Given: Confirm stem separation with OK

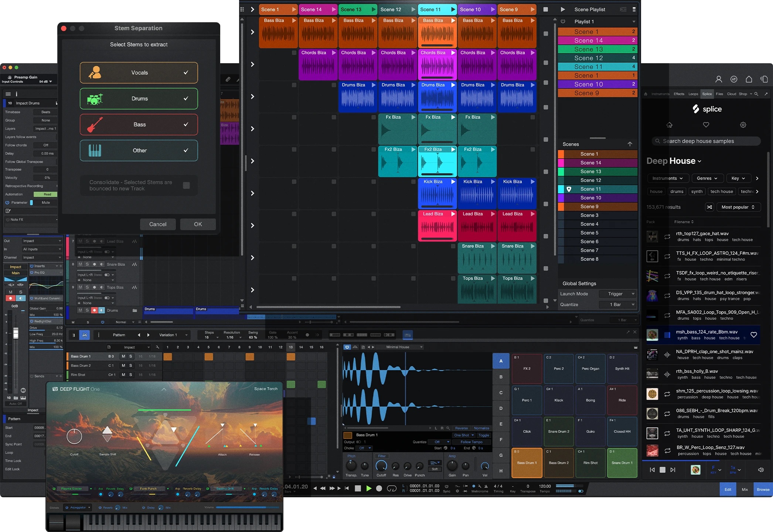Looking at the screenshot, I should [x=198, y=224].
